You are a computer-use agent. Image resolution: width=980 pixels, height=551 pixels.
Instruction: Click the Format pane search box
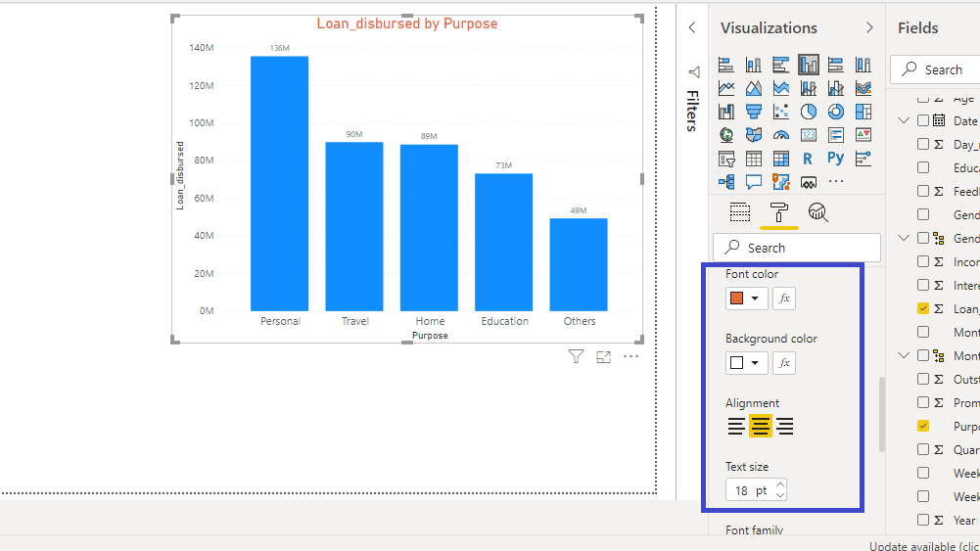point(797,248)
